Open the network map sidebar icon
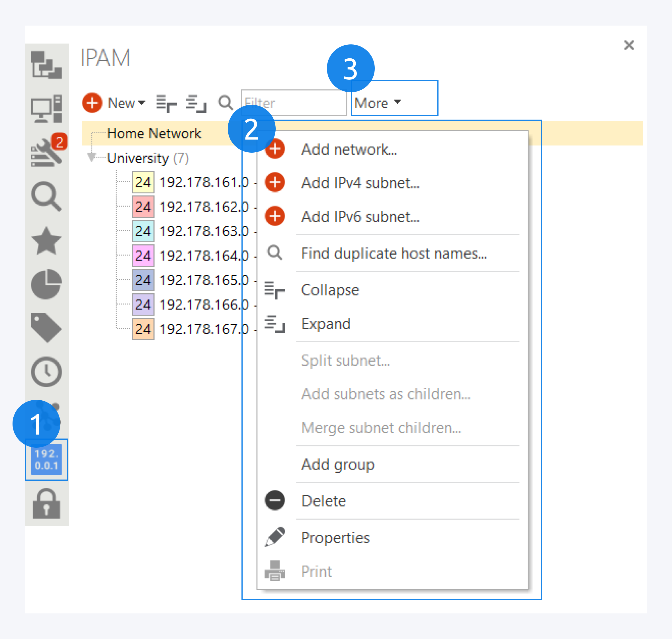The width and height of the screenshot is (672, 639). (46, 65)
